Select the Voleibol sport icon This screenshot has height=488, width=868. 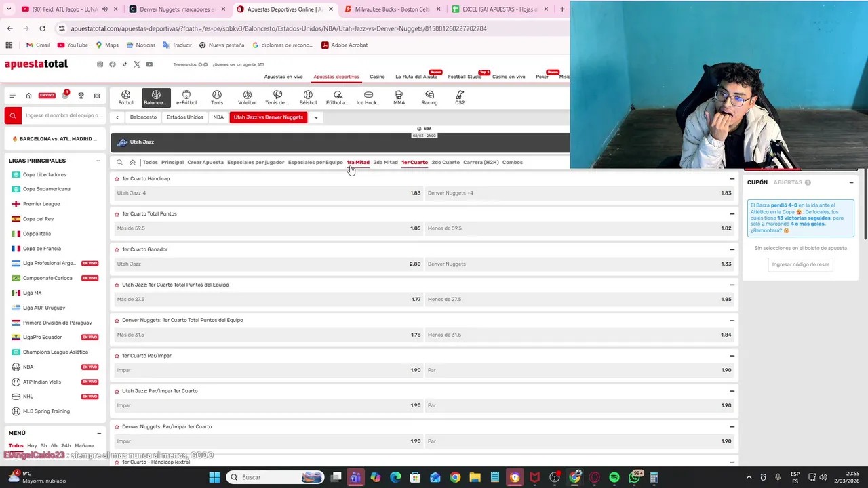247,98
